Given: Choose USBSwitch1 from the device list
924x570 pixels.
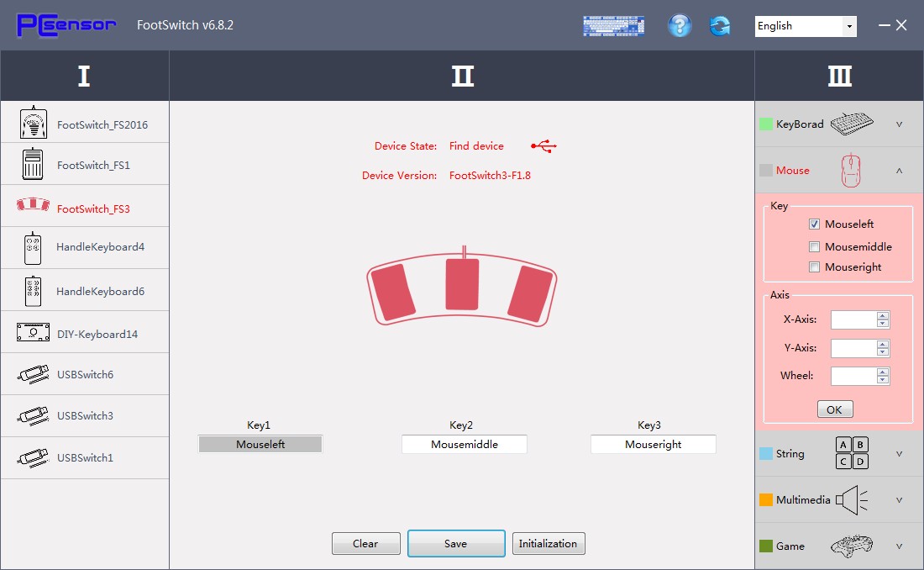Looking at the screenshot, I should pyautogui.click(x=85, y=458).
